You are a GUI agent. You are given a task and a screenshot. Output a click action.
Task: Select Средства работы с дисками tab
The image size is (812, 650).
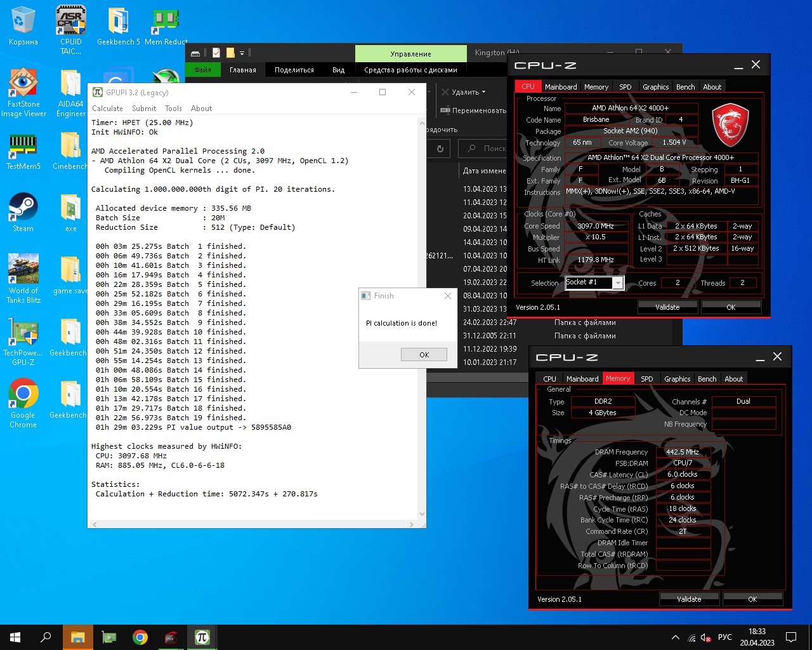point(410,70)
